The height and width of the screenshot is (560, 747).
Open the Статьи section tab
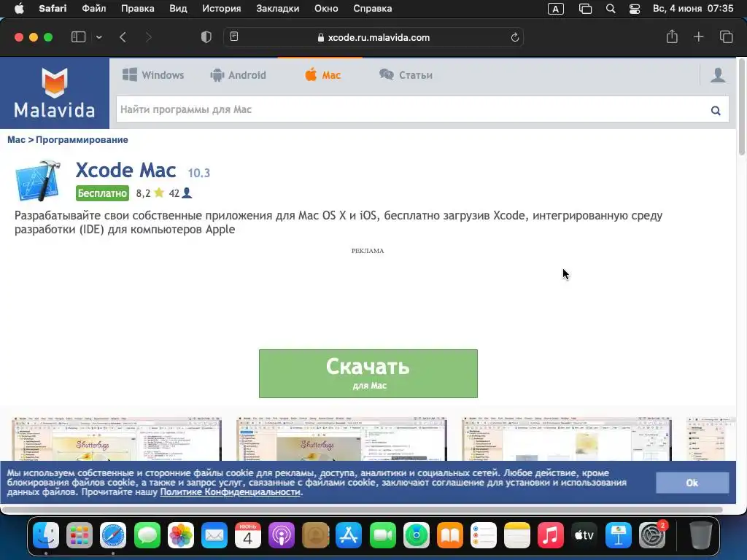[x=406, y=75]
